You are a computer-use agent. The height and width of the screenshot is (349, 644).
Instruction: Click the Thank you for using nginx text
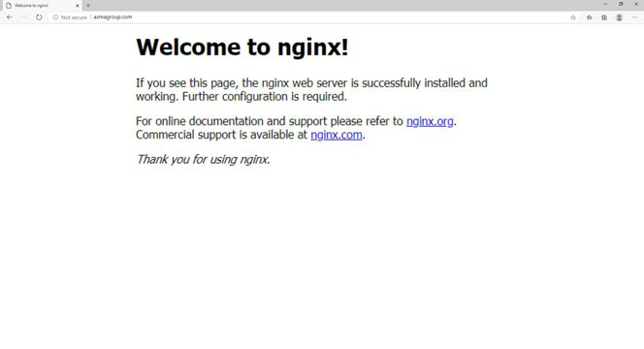point(203,159)
